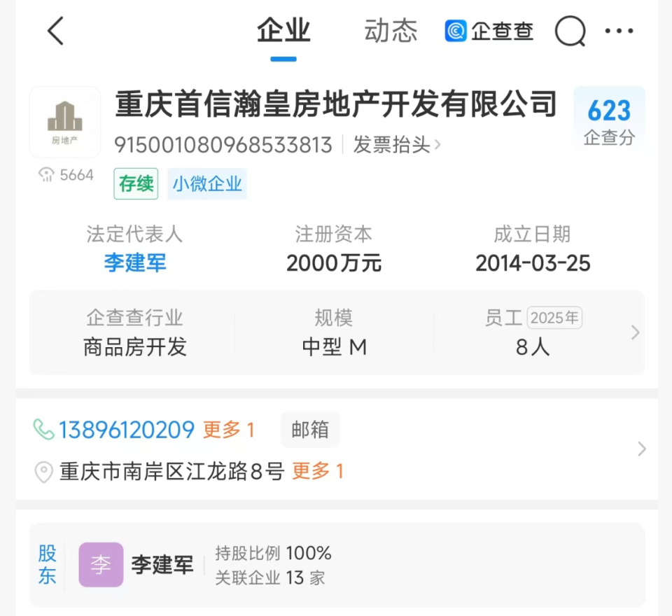672x616 pixels.
Task: Switch to the 企业 tab
Action: [283, 31]
